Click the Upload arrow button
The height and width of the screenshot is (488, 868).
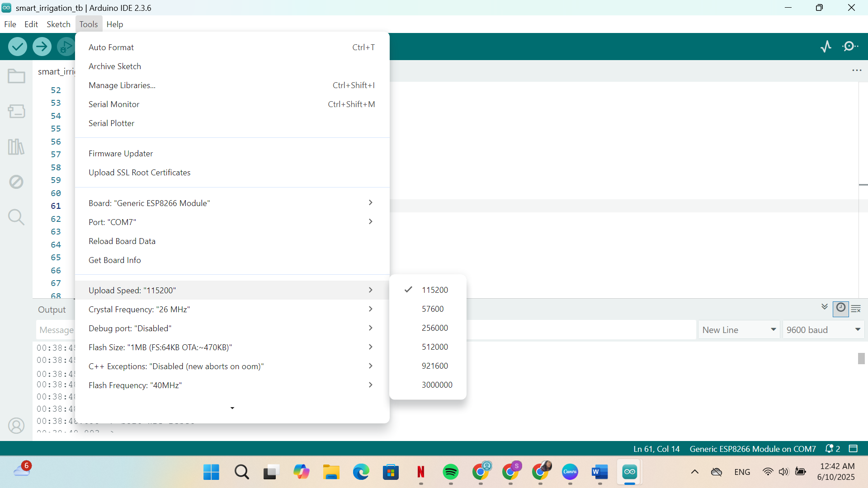click(x=42, y=47)
